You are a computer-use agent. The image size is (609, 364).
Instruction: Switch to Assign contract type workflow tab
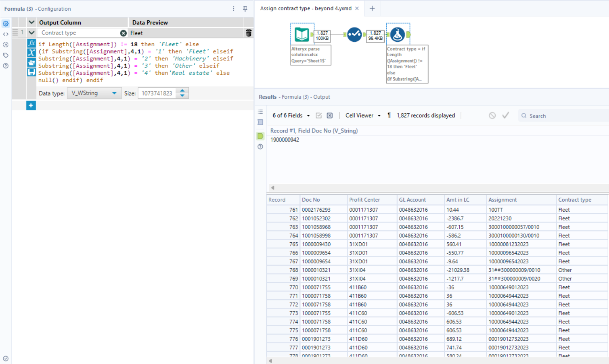click(305, 8)
